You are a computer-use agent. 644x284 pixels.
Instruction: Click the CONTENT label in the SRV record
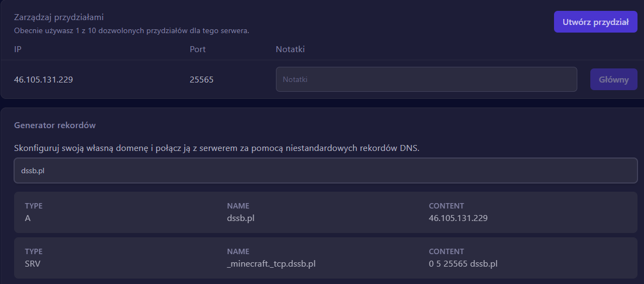tap(446, 251)
